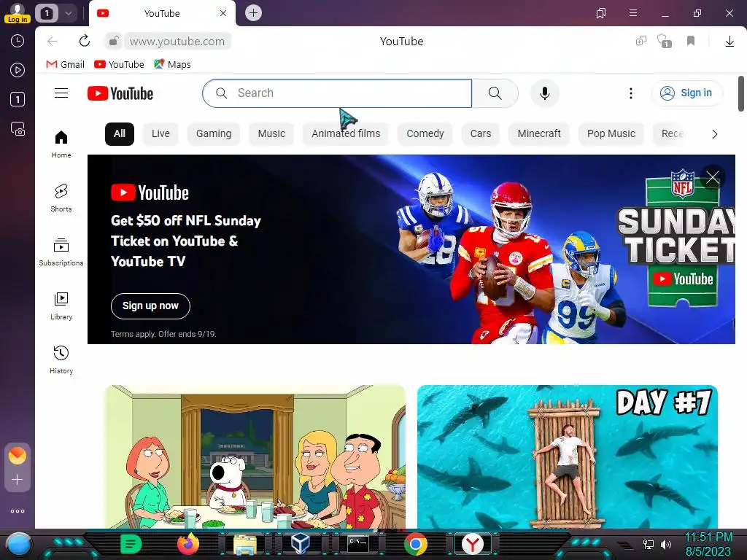
Task: Open the video player icon in left panel
Action: tap(18, 70)
